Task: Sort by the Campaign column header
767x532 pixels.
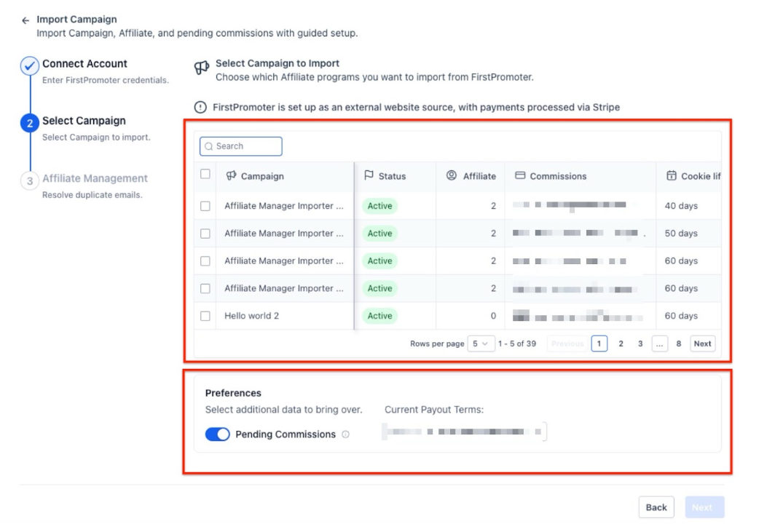Action: 262,176
